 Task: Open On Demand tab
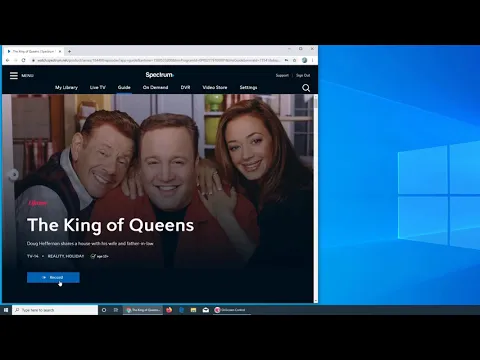(x=155, y=87)
